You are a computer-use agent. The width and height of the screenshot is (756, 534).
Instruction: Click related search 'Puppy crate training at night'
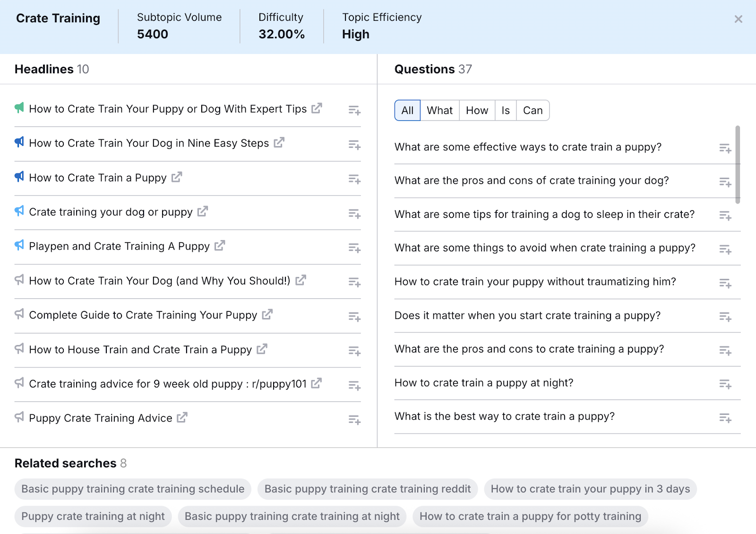coord(93,516)
